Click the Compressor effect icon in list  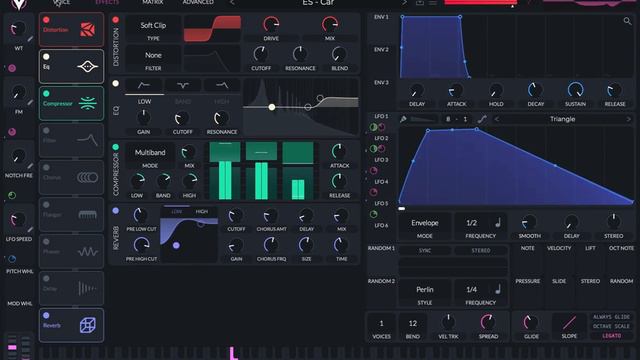(x=88, y=103)
